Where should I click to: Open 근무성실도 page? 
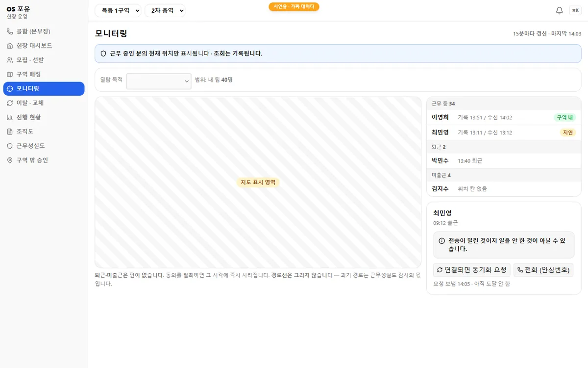44,146
